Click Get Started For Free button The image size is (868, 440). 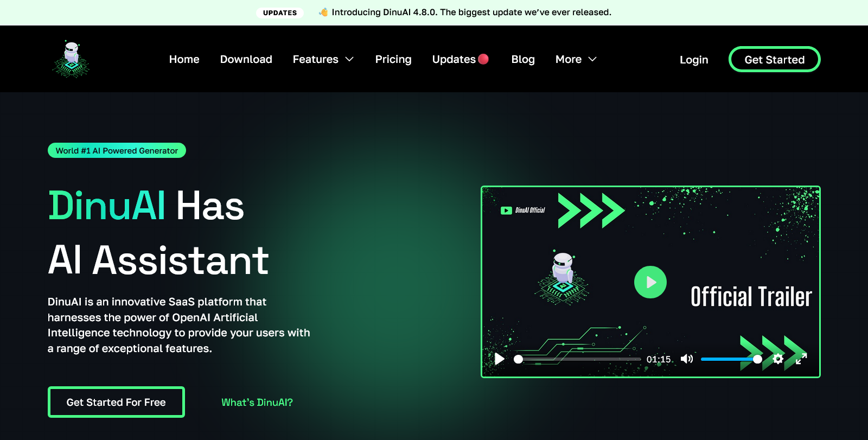(116, 402)
